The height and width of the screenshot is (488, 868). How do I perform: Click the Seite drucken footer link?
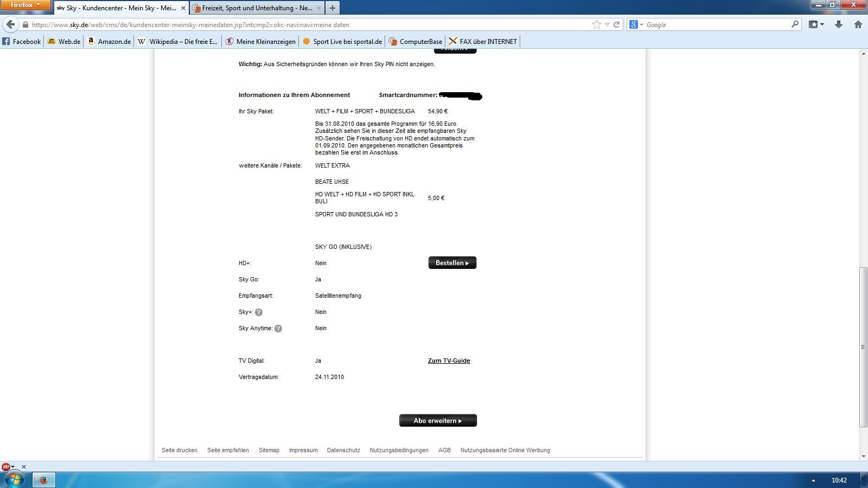180,450
